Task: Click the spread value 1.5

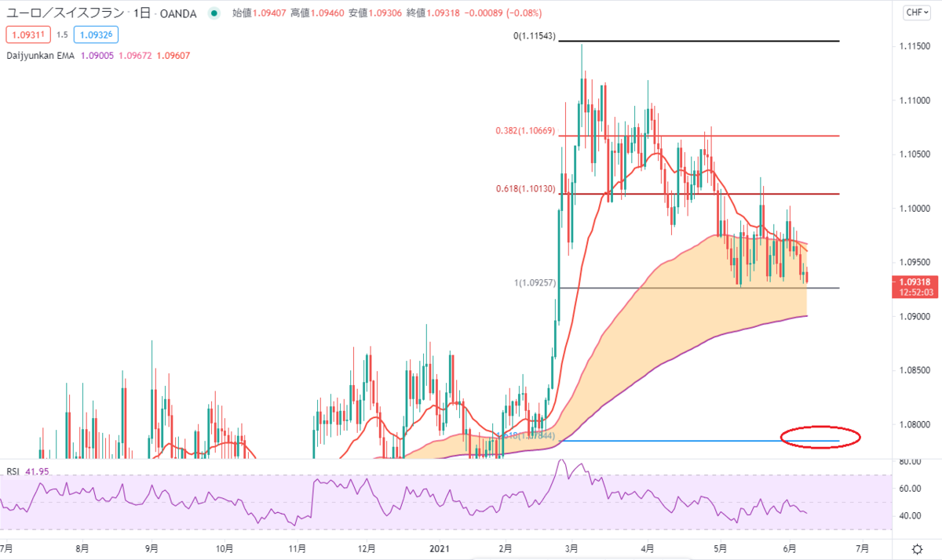Action: [60, 35]
